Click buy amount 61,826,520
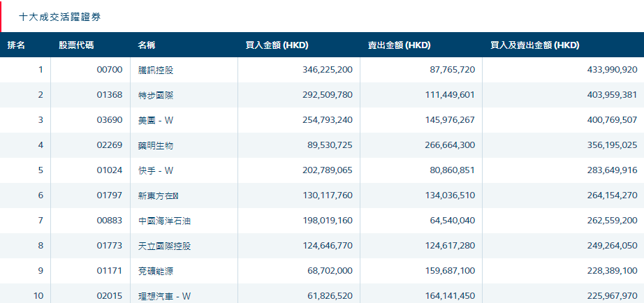644x303 pixels. (330, 295)
